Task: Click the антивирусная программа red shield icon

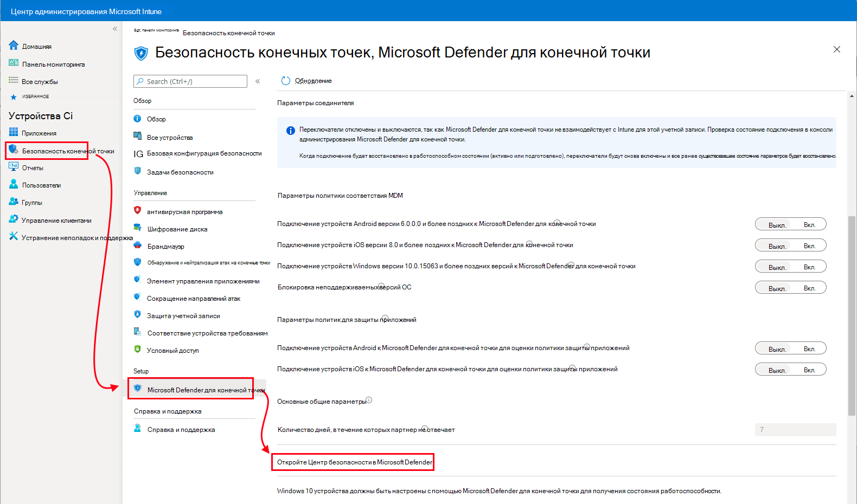Action: (x=137, y=210)
